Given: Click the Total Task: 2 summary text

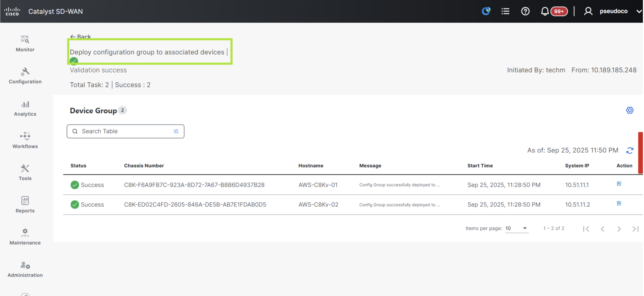Looking at the screenshot, I should (89, 85).
